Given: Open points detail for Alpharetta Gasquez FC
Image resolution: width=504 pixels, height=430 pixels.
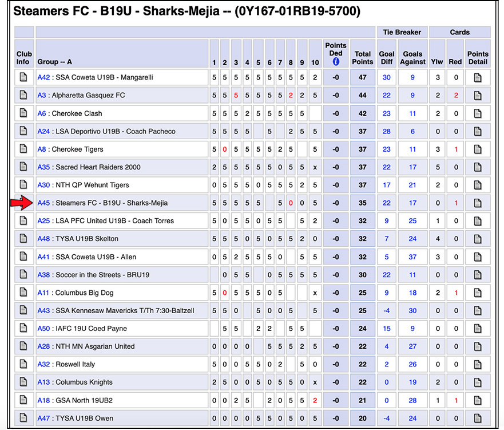Looking at the screenshot, I should [x=478, y=96].
